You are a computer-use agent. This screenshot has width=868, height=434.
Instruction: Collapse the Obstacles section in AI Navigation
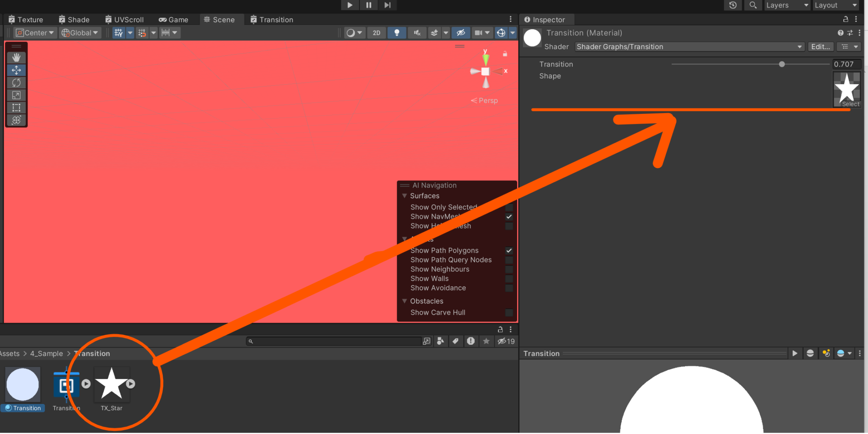click(404, 301)
